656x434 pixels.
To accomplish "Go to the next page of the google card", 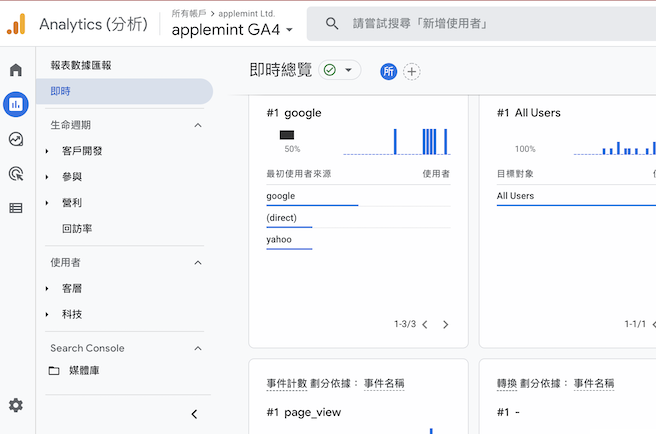I will 446,324.
